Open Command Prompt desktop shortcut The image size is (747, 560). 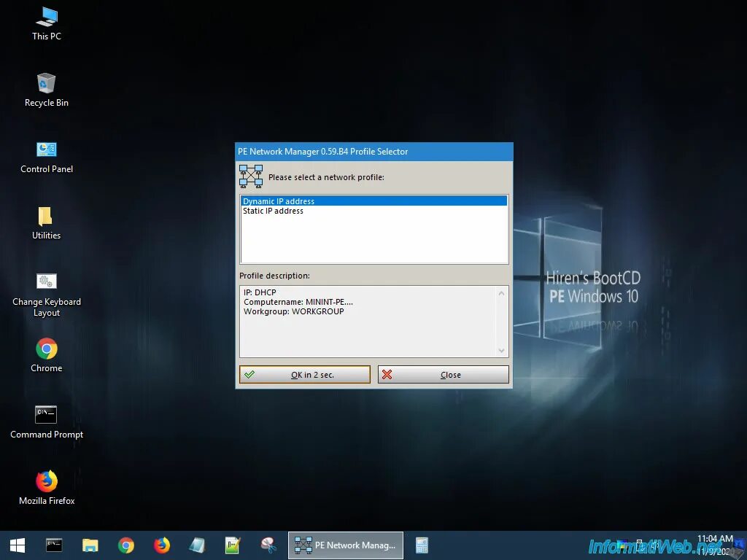pos(46,422)
